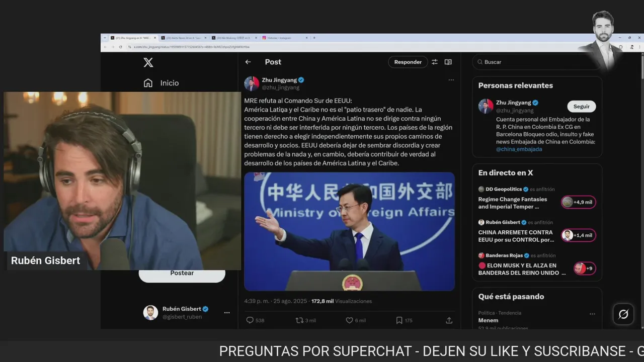
Task: Focus the Buscar search field
Action: [x=537, y=62]
